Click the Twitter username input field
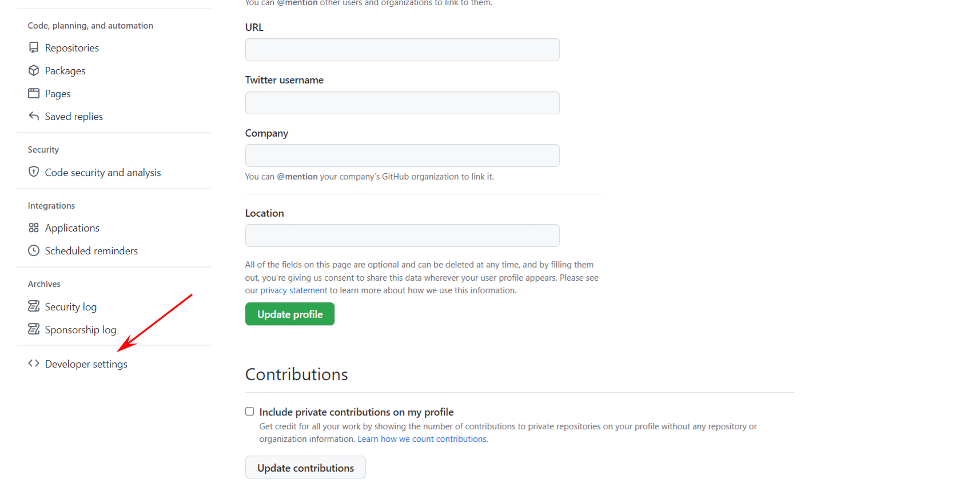The height and width of the screenshot is (499, 980). (402, 103)
